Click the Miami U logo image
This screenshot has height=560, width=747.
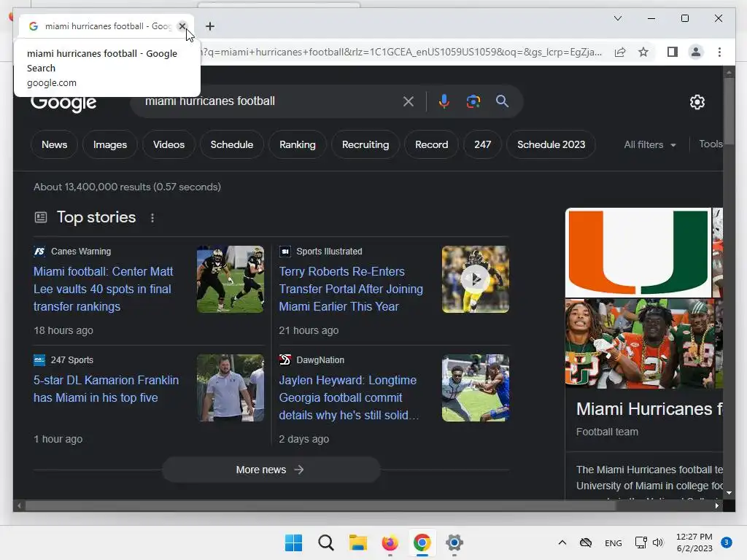(638, 253)
